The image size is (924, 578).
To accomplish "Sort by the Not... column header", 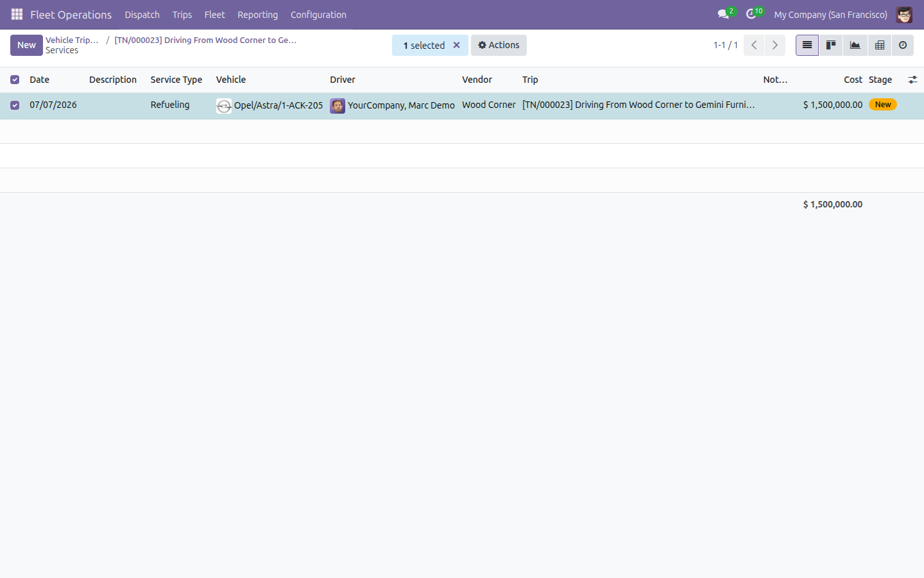I will [775, 80].
